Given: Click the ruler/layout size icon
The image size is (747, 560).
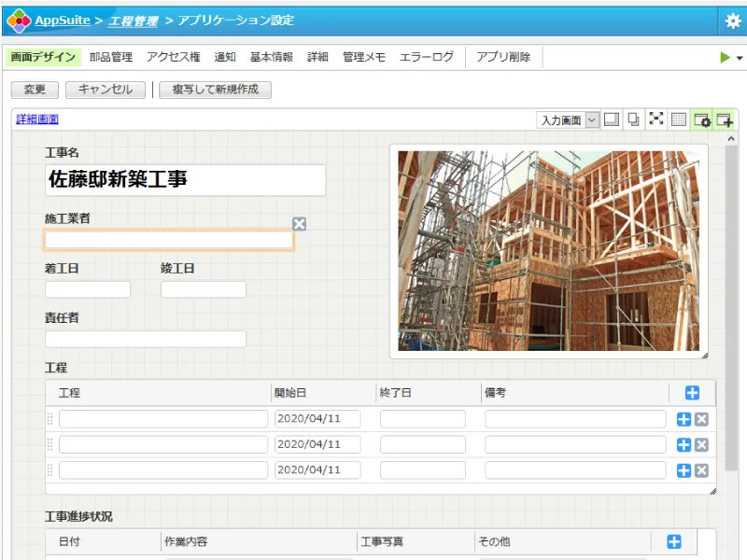Looking at the screenshot, I should 613,119.
